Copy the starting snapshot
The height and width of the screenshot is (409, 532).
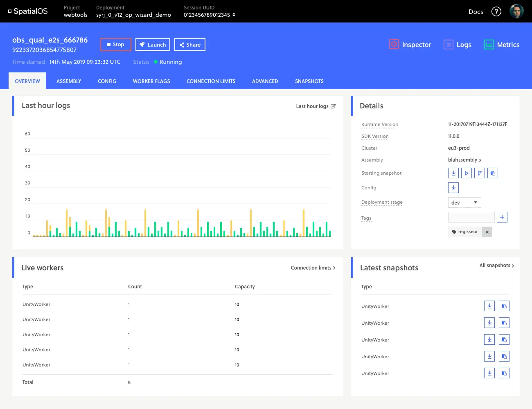tap(493, 173)
